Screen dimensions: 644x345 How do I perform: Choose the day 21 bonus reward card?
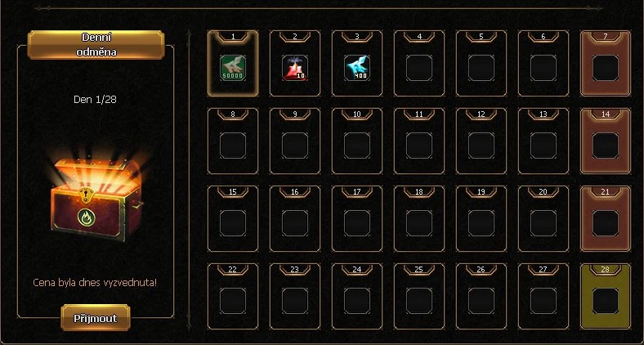click(x=606, y=219)
